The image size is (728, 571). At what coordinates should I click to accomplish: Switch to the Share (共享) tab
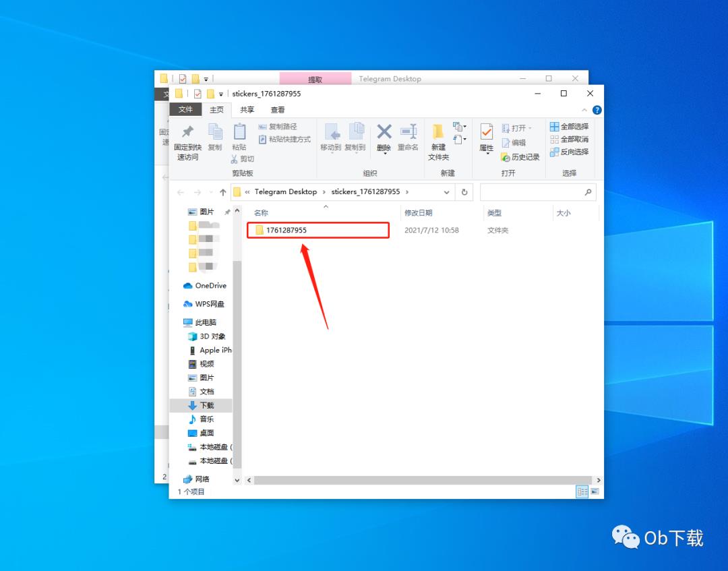pyautogui.click(x=247, y=110)
